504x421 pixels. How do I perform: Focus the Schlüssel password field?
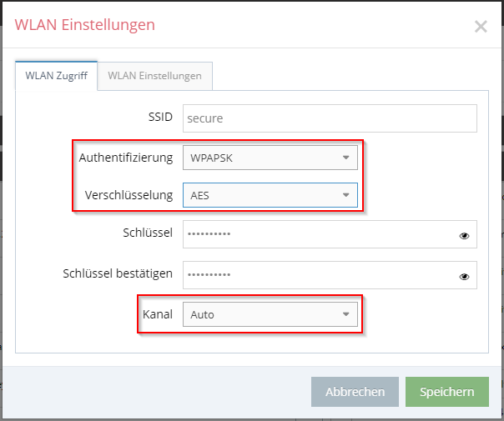click(330, 234)
